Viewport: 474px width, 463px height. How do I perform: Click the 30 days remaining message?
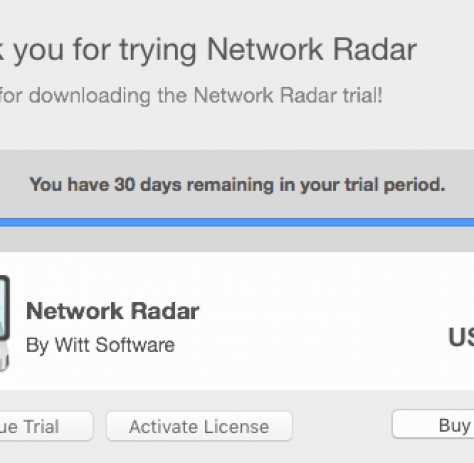237,184
